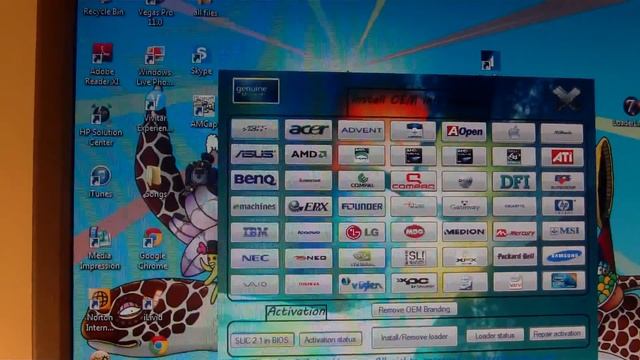Image resolution: width=640 pixels, height=360 pixels.
Task: Check the Activation status button
Action: [x=330, y=339]
